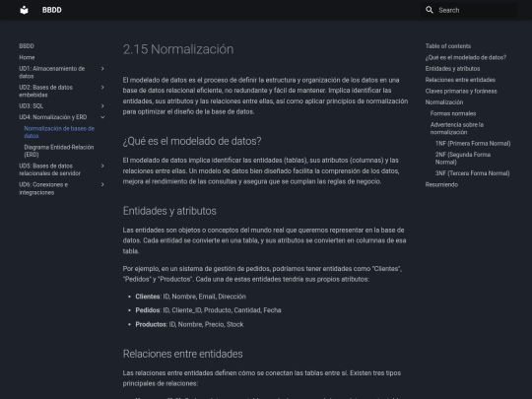Viewport: 532px width, 399px height.
Task: Jump to Advertencia sobre la normalización
Action: [457, 128]
